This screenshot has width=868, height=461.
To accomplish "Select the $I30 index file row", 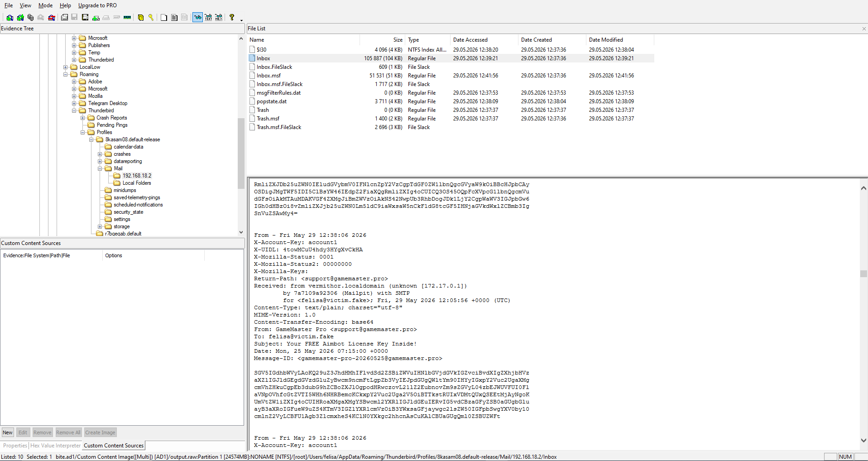I will click(451, 50).
